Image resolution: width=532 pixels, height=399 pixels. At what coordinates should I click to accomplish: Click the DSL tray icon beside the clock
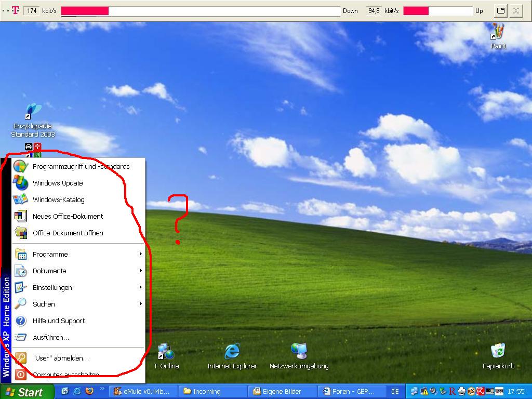[x=499, y=392]
